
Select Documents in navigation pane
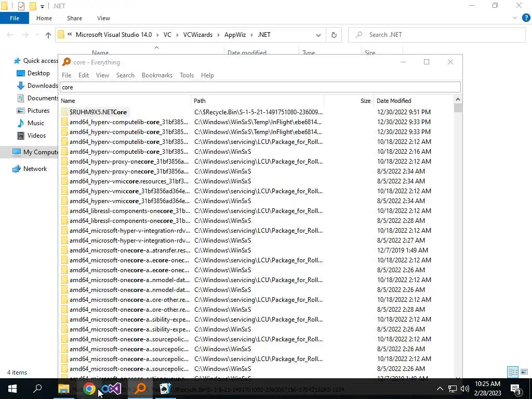coord(37,98)
